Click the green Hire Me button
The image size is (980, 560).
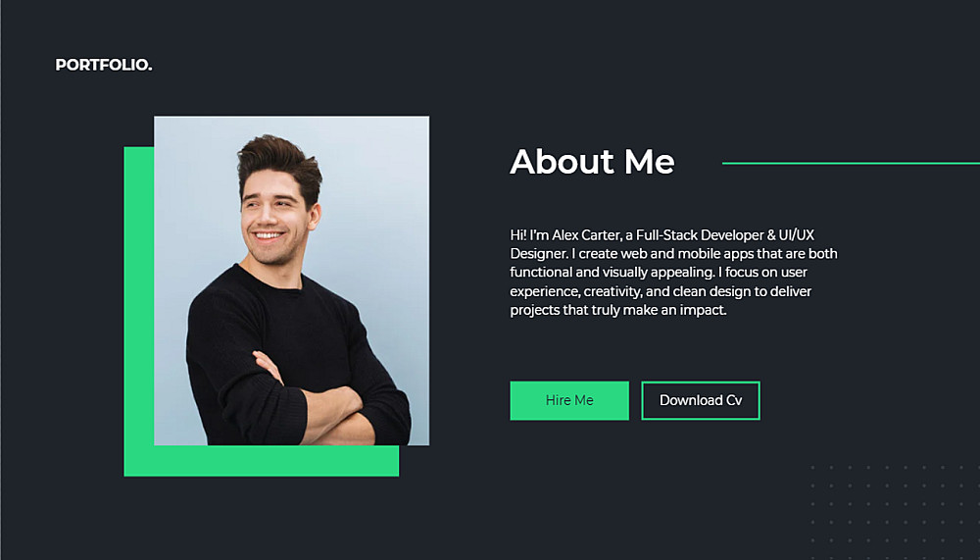pyautogui.click(x=569, y=400)
